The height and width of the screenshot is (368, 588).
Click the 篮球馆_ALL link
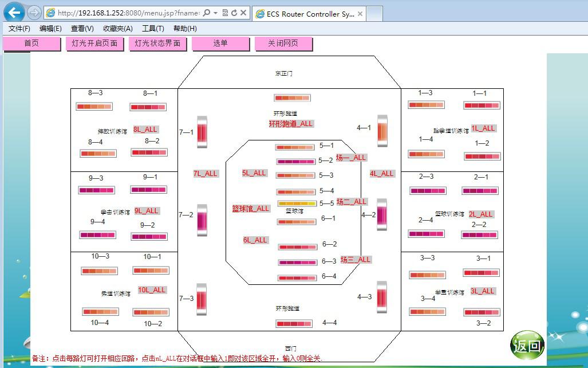click(x=251, y=209)
